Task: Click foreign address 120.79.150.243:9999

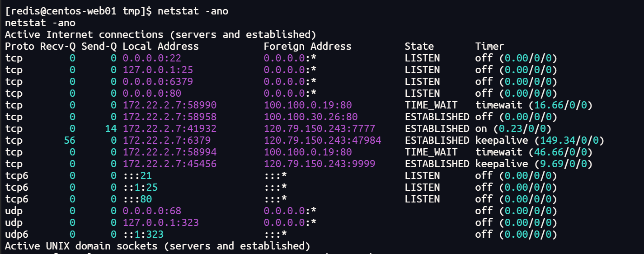Action: pyautogui.click(x=320, y=164)
